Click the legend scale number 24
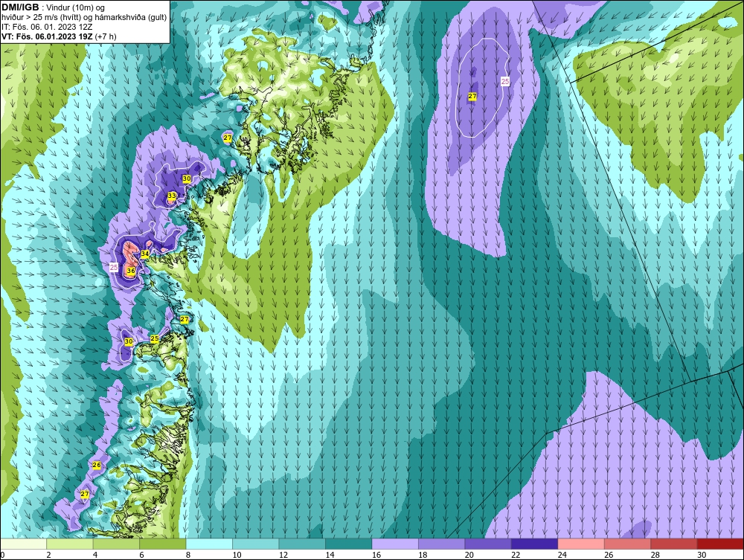This screenshot has width=744, height=560. [562, 555]
